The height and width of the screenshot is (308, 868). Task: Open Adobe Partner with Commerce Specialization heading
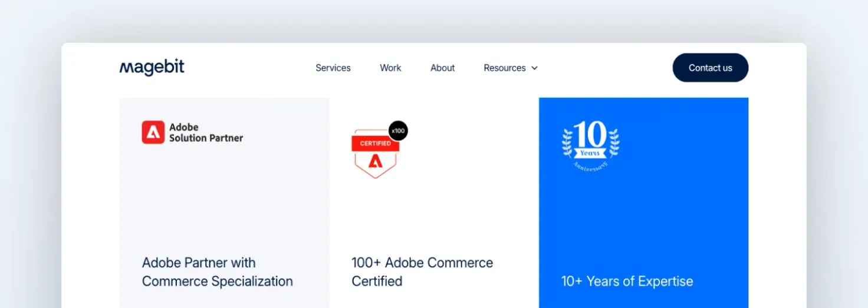tap(217, 272)
